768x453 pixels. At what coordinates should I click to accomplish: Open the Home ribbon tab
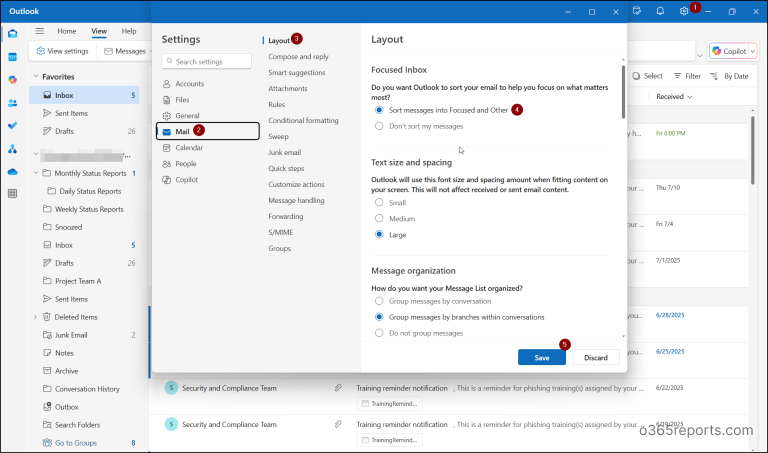pos(67,31)
